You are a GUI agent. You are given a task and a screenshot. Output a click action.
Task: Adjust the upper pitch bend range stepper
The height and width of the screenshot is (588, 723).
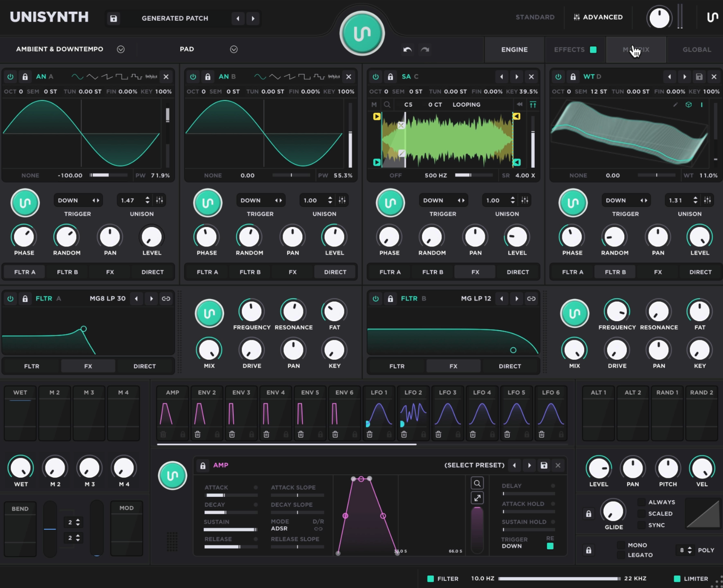click(78, 522)
